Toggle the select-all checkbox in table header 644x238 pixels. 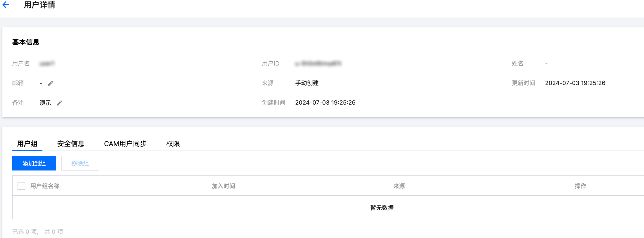coord(21,186)
